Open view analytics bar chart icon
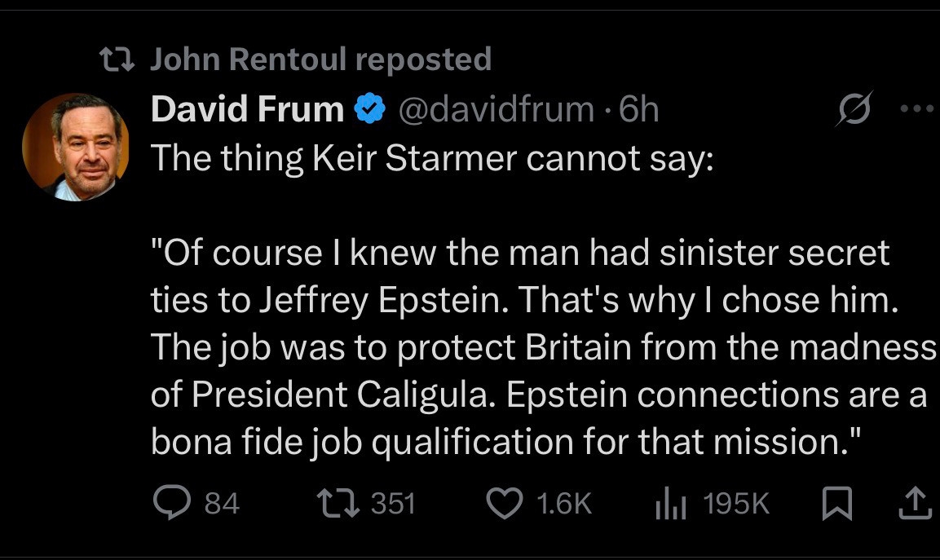 [x=672, y=504]
